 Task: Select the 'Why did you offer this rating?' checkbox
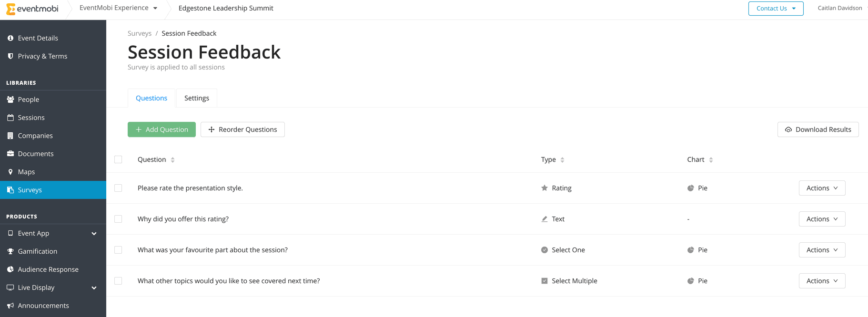click(x=118, y=219)
